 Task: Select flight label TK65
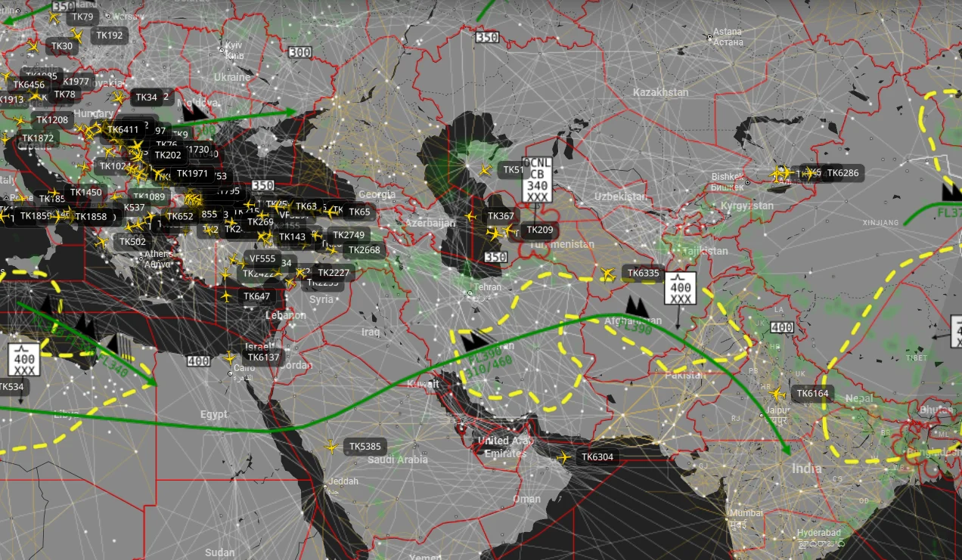pyautogui.click(x=360, y=212)
